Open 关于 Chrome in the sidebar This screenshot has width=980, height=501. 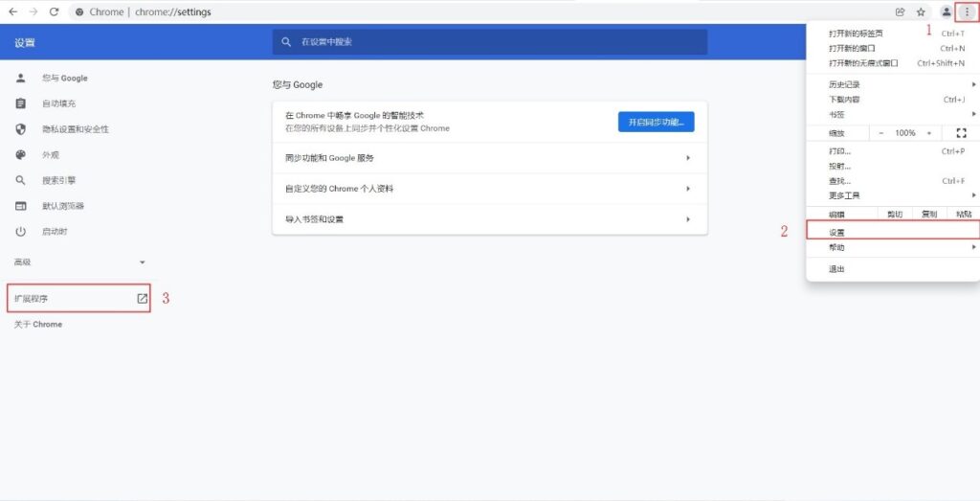(x=38, y=325)
